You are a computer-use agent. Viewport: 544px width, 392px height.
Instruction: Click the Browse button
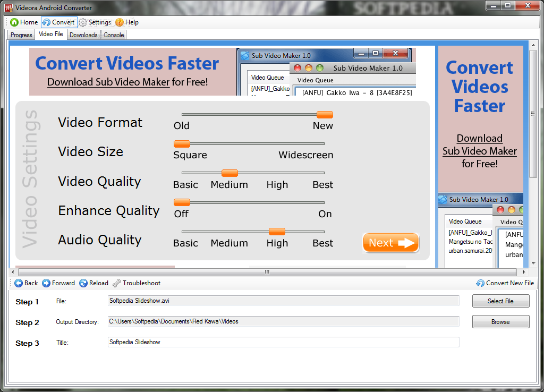(500, 321)
